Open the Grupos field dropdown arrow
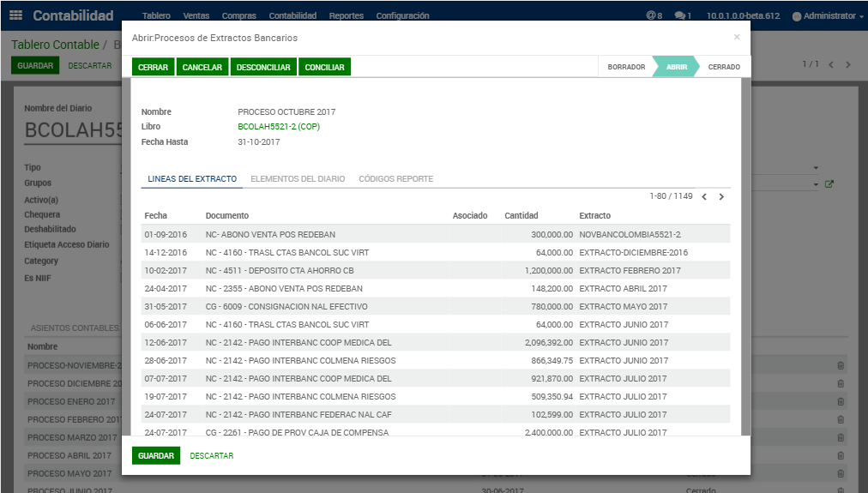 click(816, 183)
